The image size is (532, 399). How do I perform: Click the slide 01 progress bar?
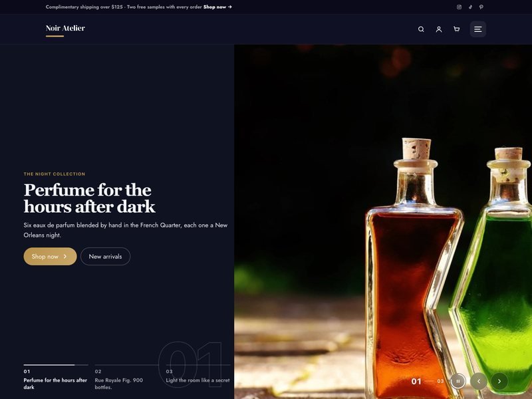tap(56, 365)
